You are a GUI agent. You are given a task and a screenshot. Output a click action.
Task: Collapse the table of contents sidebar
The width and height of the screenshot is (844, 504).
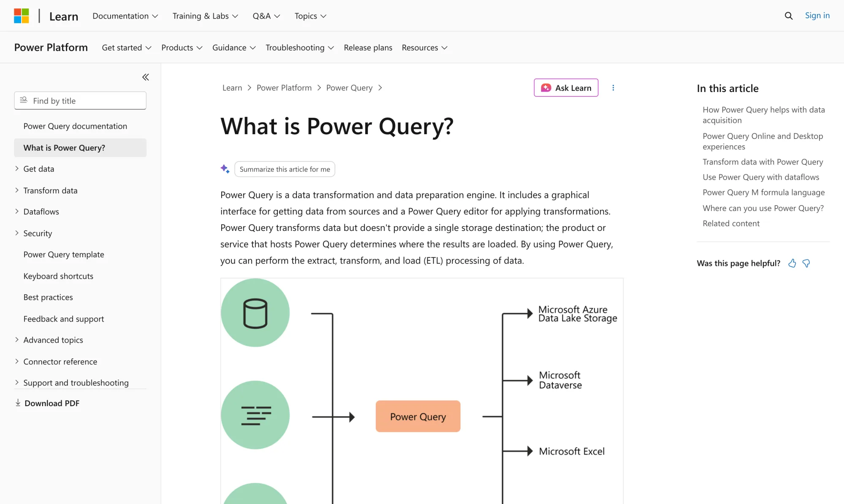coord(146,77)
